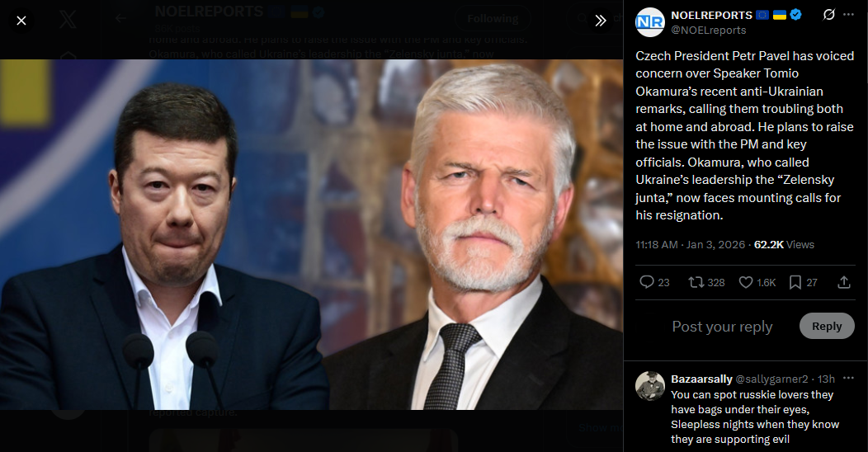This screenshot has width=868, height=452.
Task: Click the NOELREPORTS profile avatar
Action: 650,22
